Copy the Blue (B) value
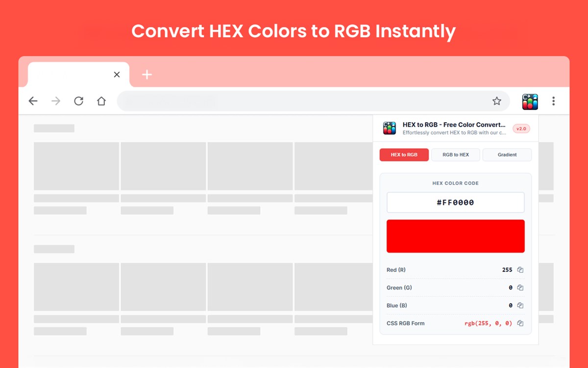The height and width of the screenshot is (368, 588). click(x=520, y=305)
